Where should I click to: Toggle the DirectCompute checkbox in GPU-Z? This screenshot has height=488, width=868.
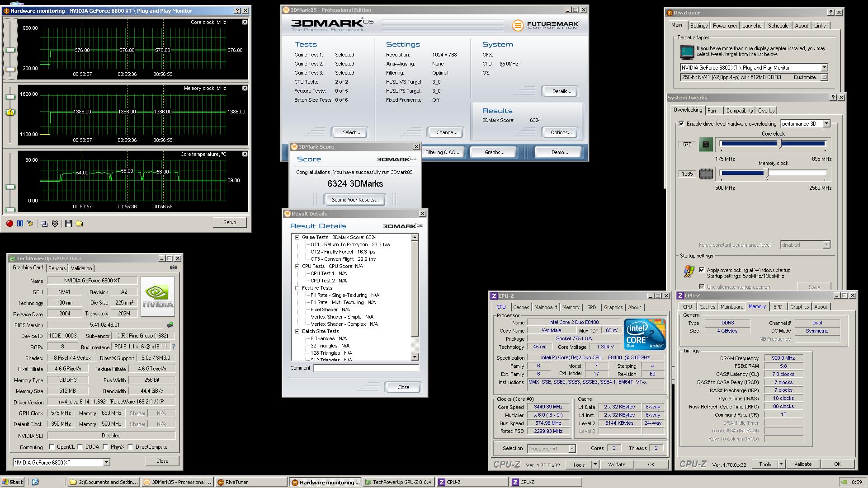click(x=130, y=447)
